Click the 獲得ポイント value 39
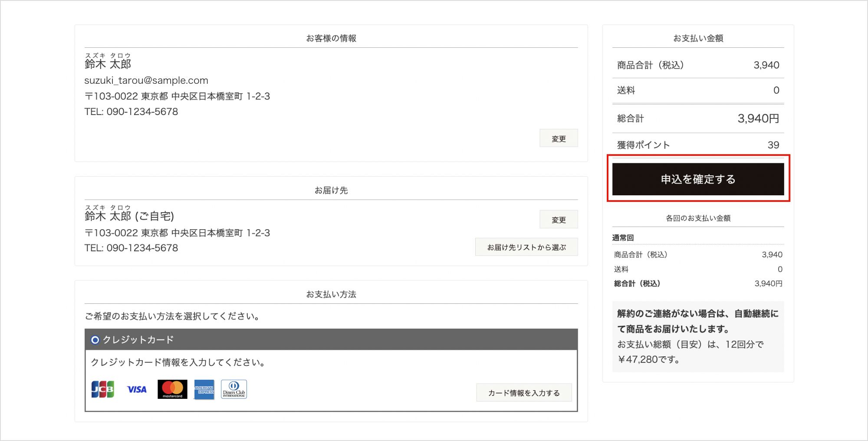The height and width of the screenshot is (441, 868). coord(773,145)
